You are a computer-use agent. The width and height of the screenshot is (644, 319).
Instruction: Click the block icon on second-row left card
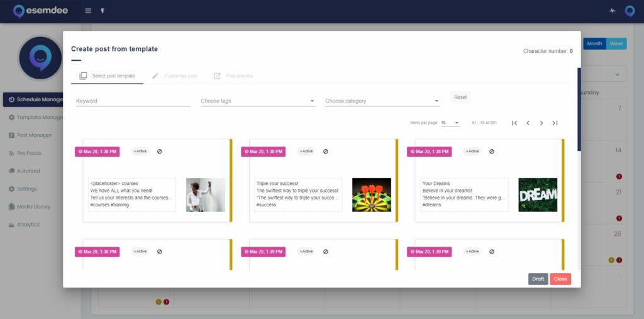click(159, 252)
